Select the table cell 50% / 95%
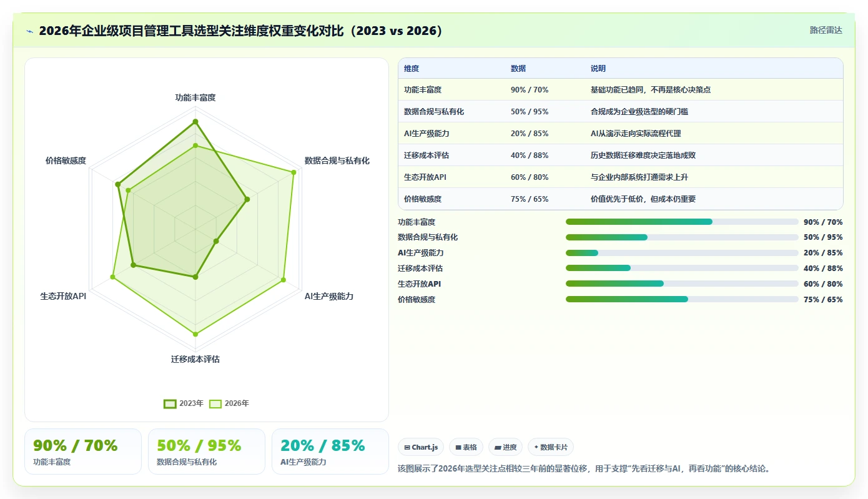The width and height of the screenshot is (868, 499). 530,112
